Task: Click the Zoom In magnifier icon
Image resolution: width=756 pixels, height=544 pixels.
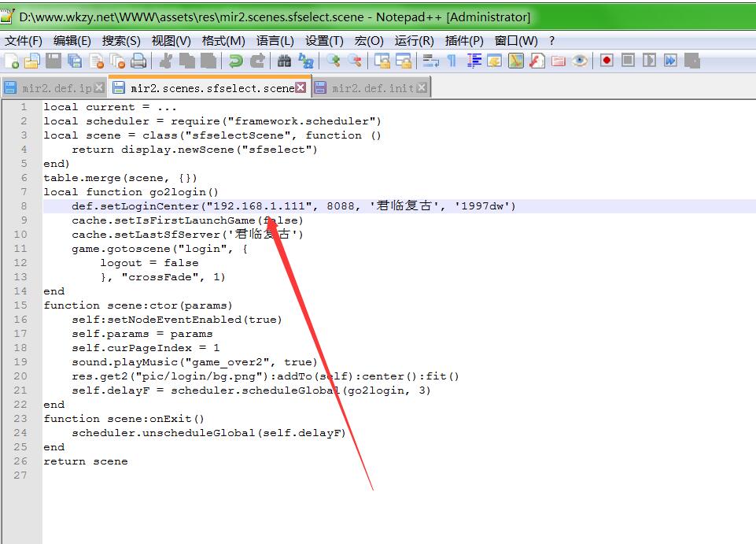Action: [334, 61]
